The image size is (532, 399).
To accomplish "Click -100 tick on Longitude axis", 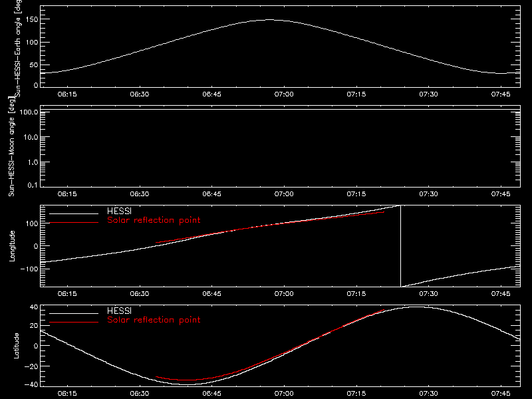I will click(29, 269).
